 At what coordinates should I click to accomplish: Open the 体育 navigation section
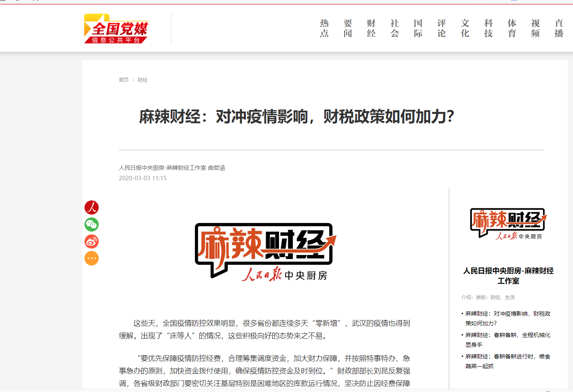point(512,28)
